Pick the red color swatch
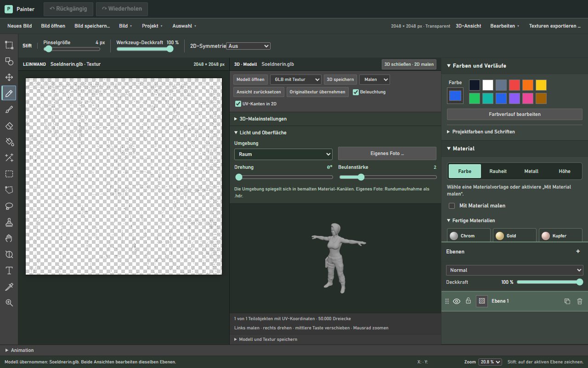588x368 pixels. point(514,85)
